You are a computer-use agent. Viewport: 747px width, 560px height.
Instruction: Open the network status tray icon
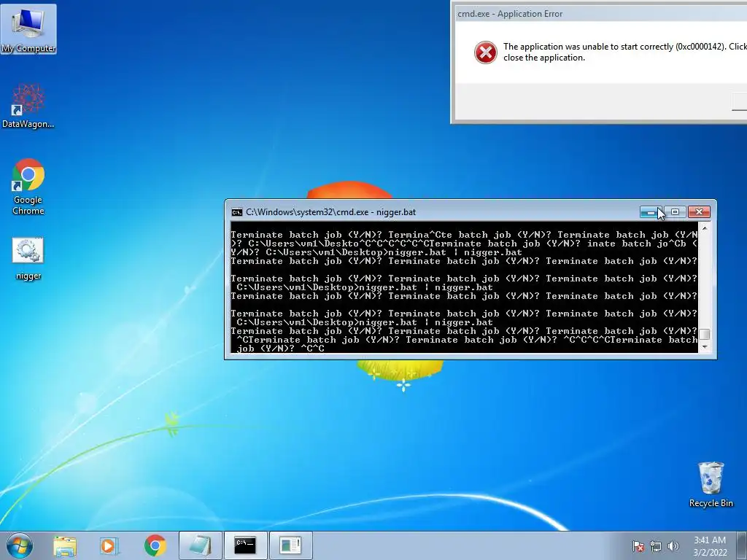[x=656, y=546]
